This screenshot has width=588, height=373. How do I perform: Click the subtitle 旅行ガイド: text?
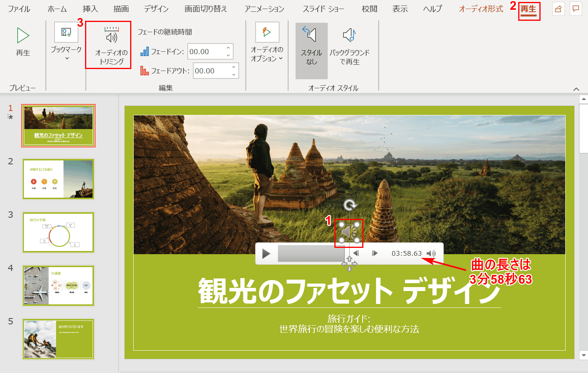[349, 318]
